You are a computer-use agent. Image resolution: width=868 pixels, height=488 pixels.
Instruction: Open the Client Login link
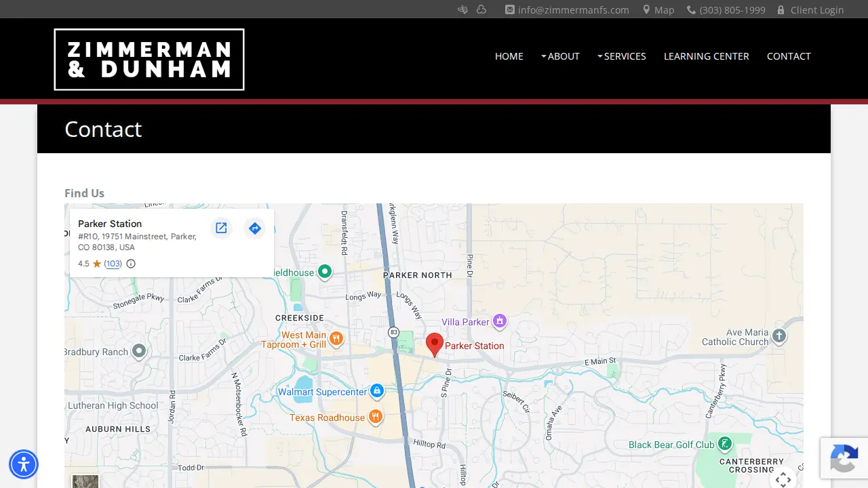[x=810, y=9]
